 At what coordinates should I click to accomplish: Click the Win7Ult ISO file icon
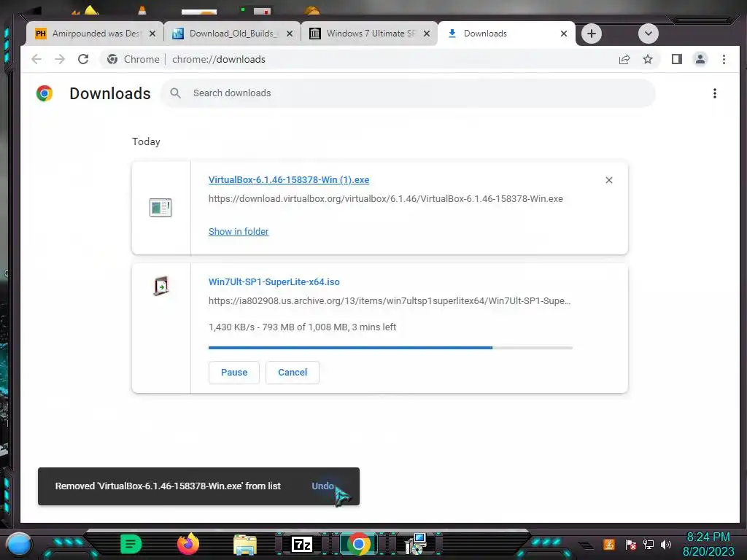[x=161, y=286]
